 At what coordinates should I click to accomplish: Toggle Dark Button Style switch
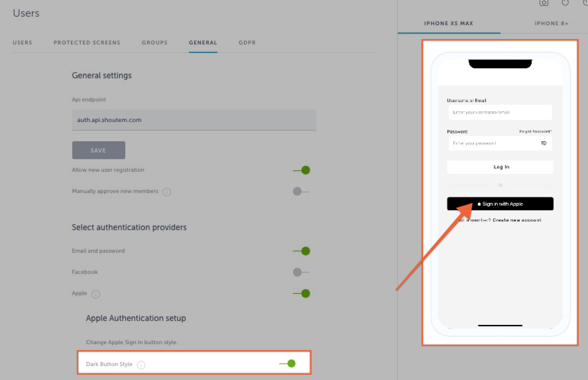click(288, 363)
